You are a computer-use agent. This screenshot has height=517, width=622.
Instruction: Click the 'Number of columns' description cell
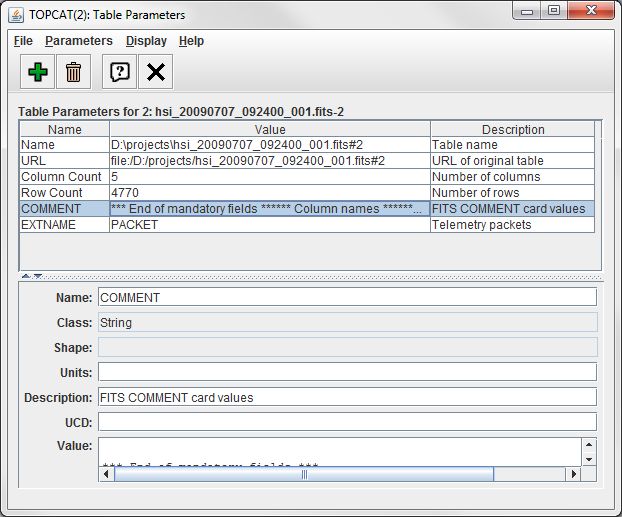513,177
